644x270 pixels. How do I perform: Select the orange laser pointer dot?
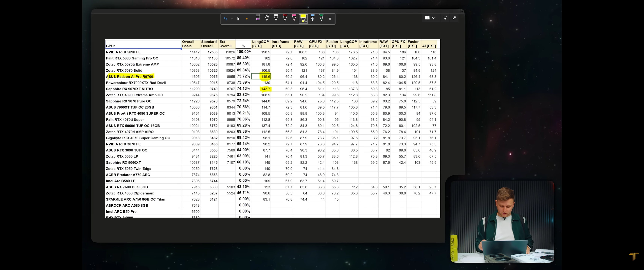click(x=247, y=19)
